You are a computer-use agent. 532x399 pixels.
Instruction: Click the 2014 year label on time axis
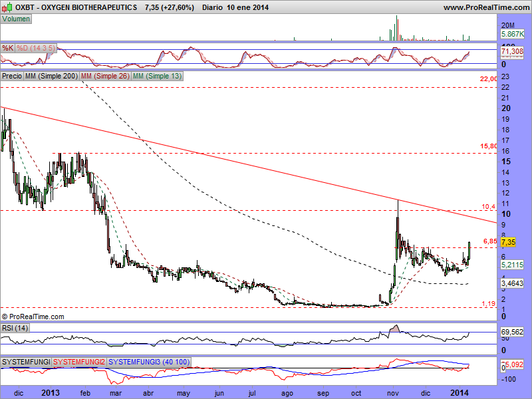pyautogui.click(x=459, y=393)
